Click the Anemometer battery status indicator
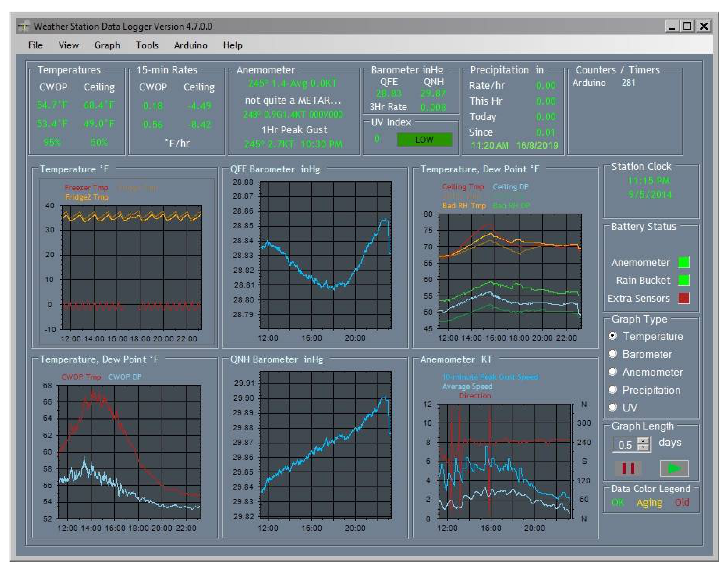The height and width of the screenshot is (571, 728). (683, 262)
